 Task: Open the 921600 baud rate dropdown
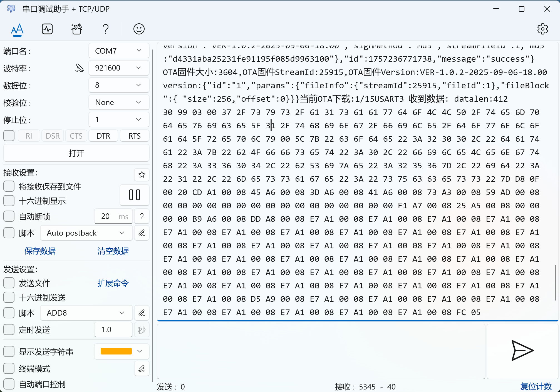tap(119, 68)
